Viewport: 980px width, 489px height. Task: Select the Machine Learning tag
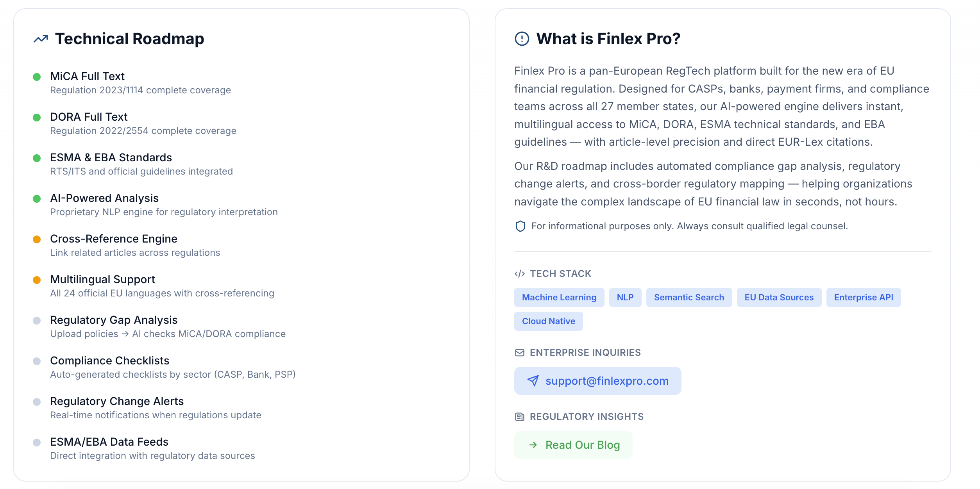[559, 298]
